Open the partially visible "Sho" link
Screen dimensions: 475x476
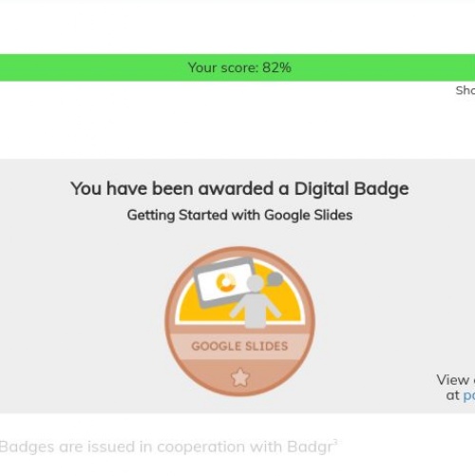(465, 90)
